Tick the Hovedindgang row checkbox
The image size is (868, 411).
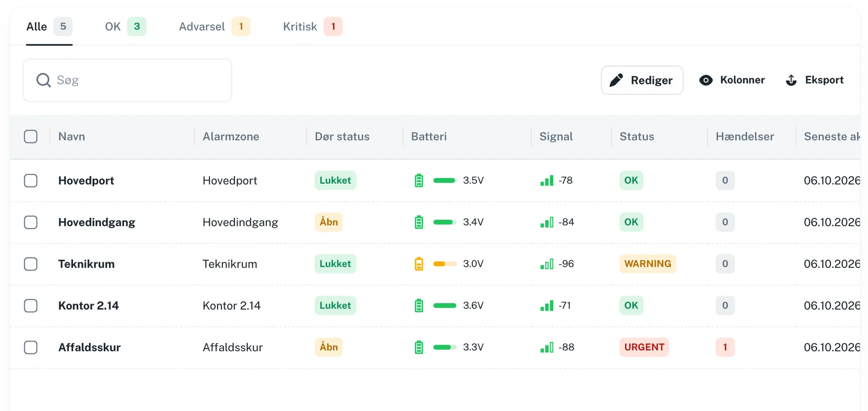pyautogui.click(x=31, y=222)
